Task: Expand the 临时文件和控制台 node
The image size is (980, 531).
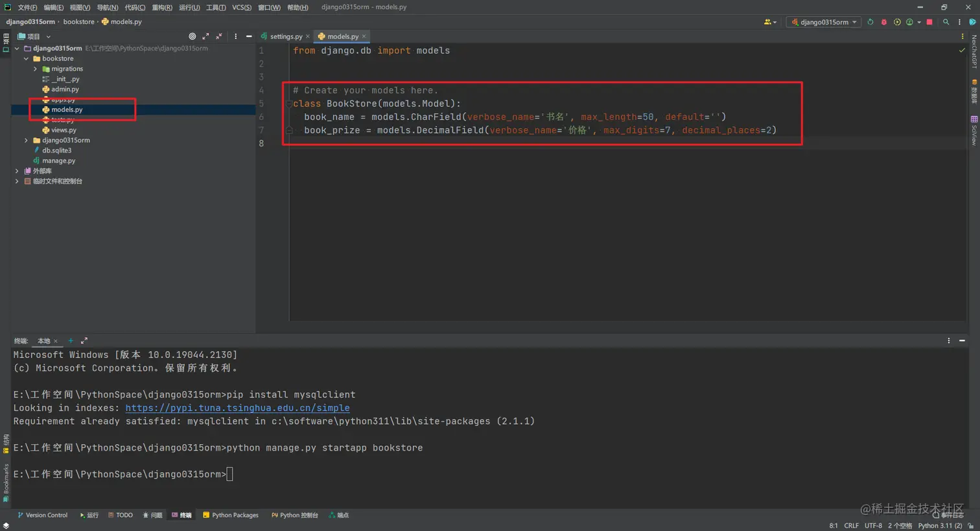Action: 17,182
